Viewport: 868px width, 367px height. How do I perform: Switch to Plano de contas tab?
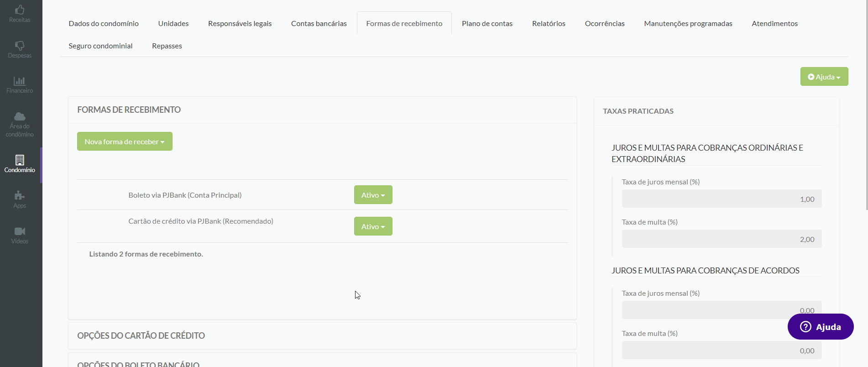(487, 23)
